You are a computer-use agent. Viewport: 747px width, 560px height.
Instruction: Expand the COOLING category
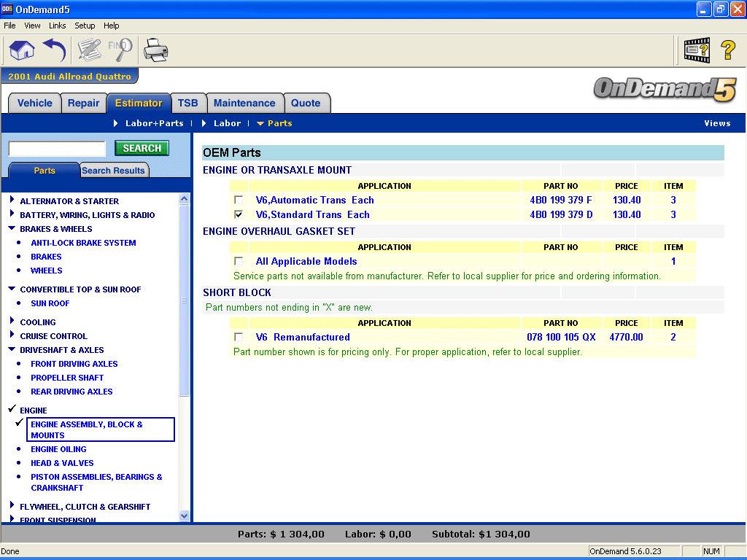click(x=12, y=321)
